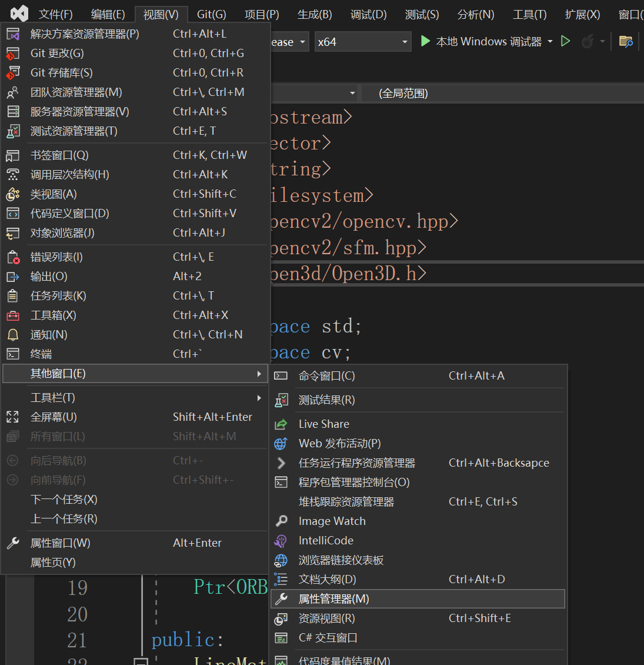
Task: Open the Image Watch window
Action: pos(331,521)
